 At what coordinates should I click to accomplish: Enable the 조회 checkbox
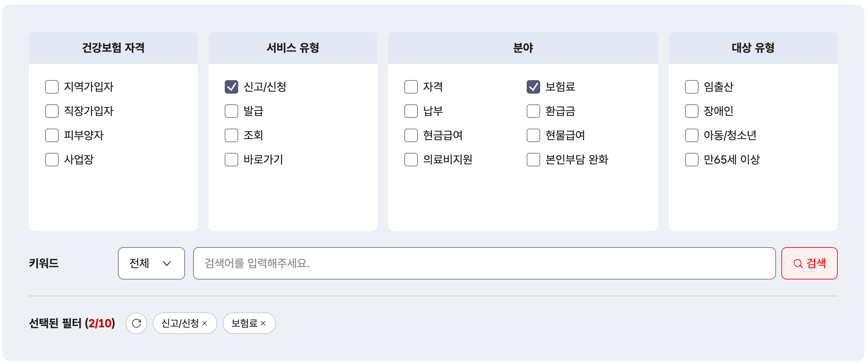(231, 135)
